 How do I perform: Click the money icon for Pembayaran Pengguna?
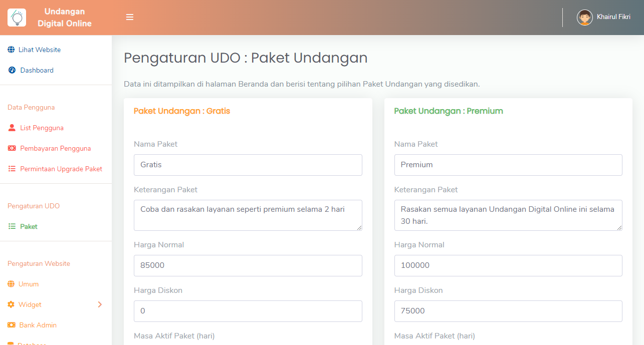tap(12, 148)
